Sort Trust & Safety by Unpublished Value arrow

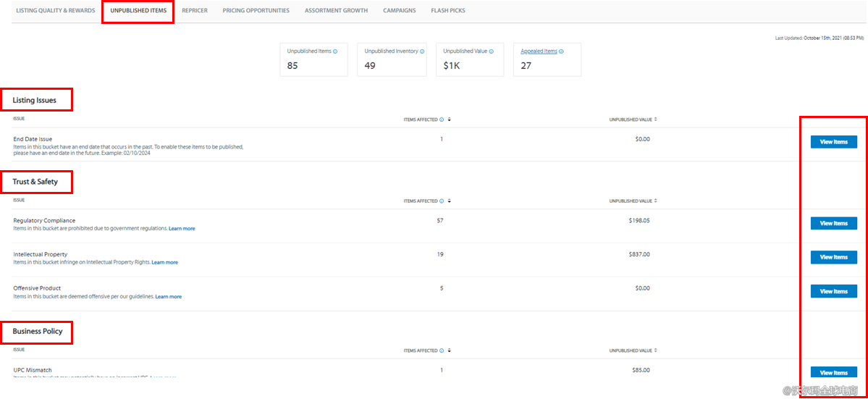pos(655,201)
